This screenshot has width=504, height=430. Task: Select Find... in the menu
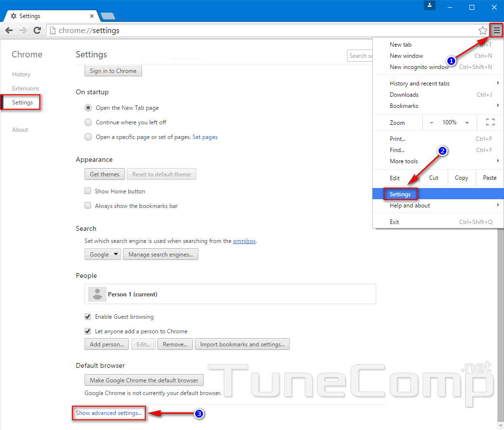tap(438, 150)
